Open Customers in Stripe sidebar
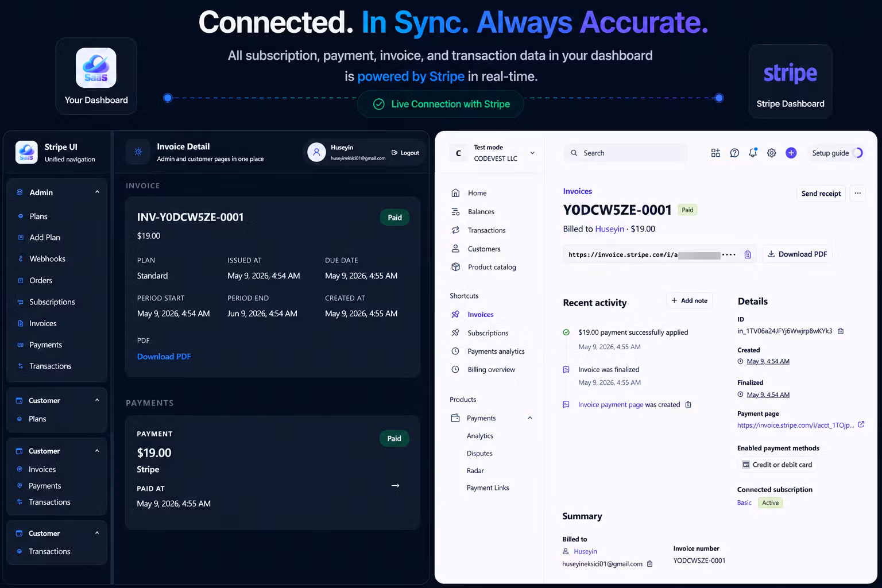Image resolution: width=882 pixels, height=588 pixels. pyautogui.click(x=484, y=249)
